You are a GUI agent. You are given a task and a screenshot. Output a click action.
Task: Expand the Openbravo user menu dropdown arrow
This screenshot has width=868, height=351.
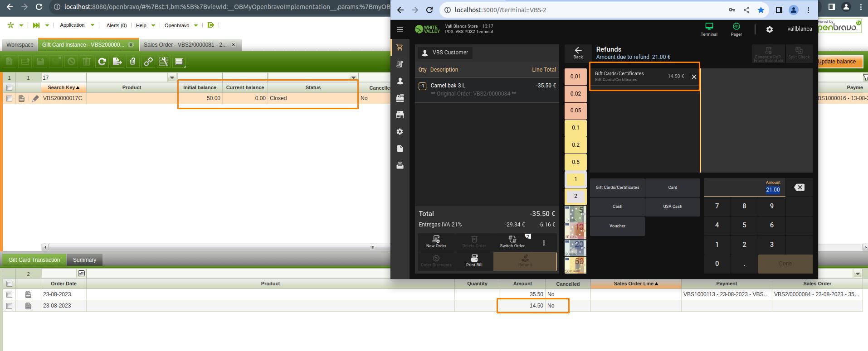coord(196,25)
